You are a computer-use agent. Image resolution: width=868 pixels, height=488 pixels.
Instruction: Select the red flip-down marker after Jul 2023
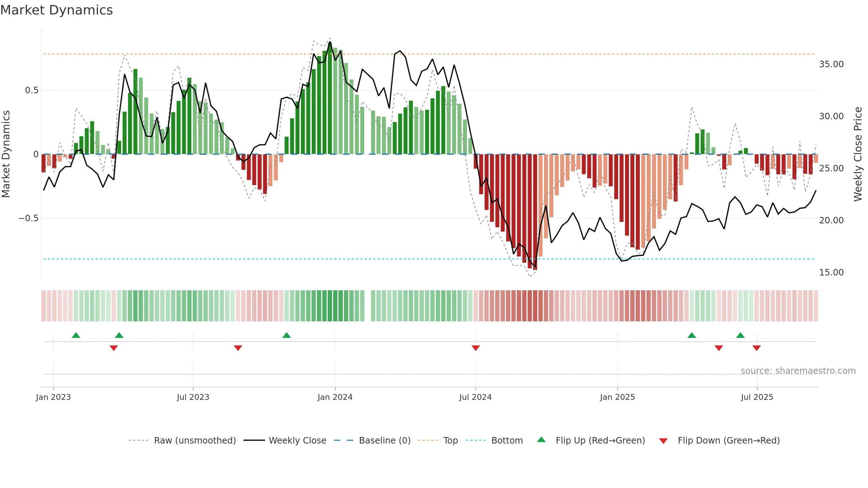(x=238, y=348)
